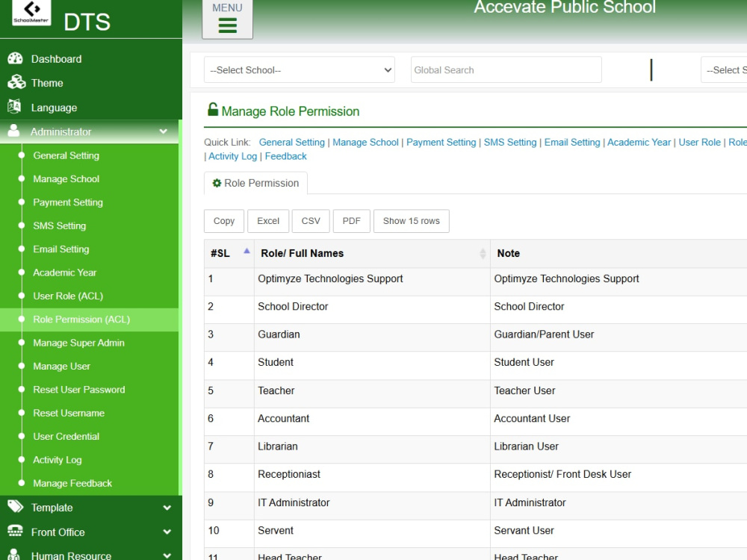
Task: Open User Role (ACL) in sidebar
Action: pos(68,296)
